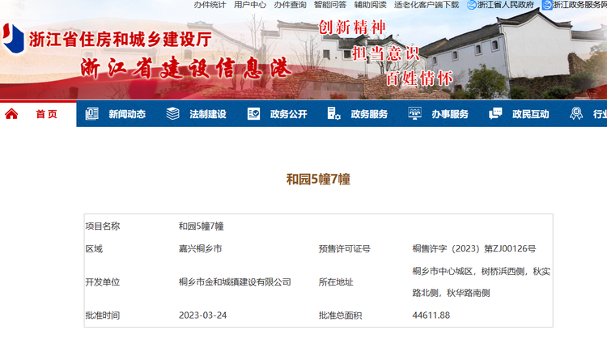Select permit number 桐售许字（2023）第ZJ00126号
The image size is (607, 364).
[x=474, y=248]
